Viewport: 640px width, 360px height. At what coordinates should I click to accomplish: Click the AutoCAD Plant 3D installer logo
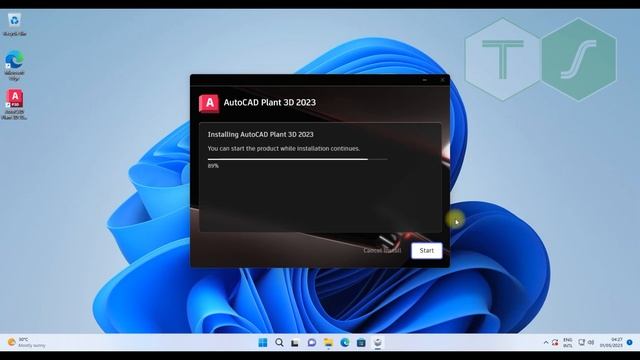209,103
